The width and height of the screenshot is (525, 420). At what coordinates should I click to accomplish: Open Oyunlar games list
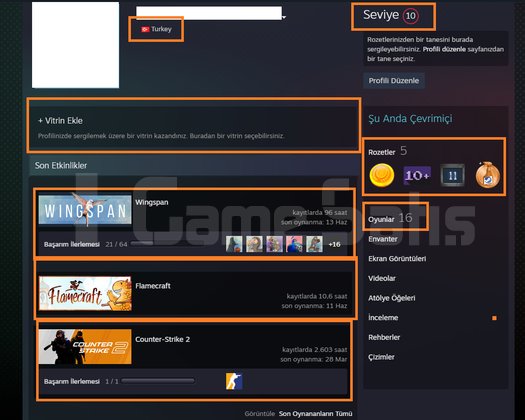click(x=381, y=219)
